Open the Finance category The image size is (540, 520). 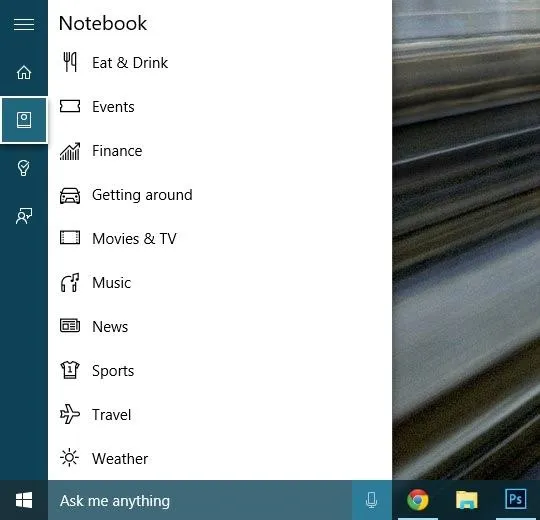(x=220, y=151)
